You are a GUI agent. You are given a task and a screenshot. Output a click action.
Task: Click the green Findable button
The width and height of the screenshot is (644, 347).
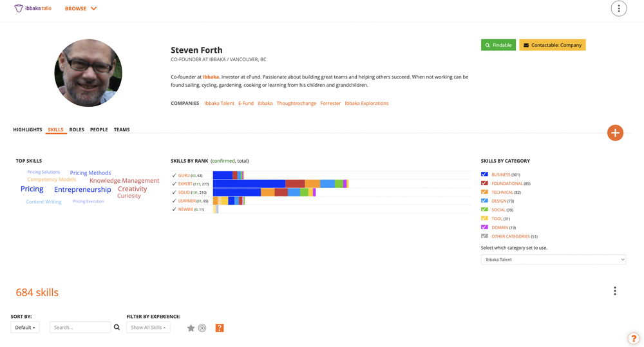pos(498,45)
